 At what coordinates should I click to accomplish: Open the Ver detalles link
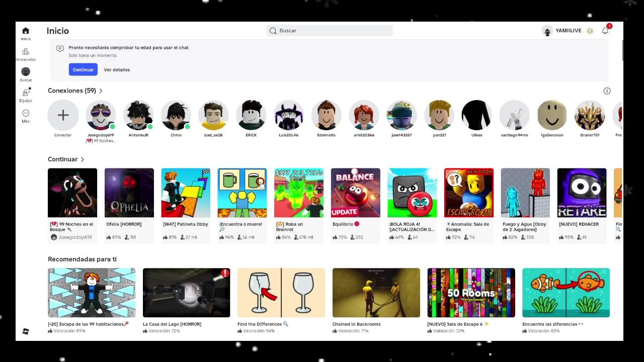pos(117,70)
